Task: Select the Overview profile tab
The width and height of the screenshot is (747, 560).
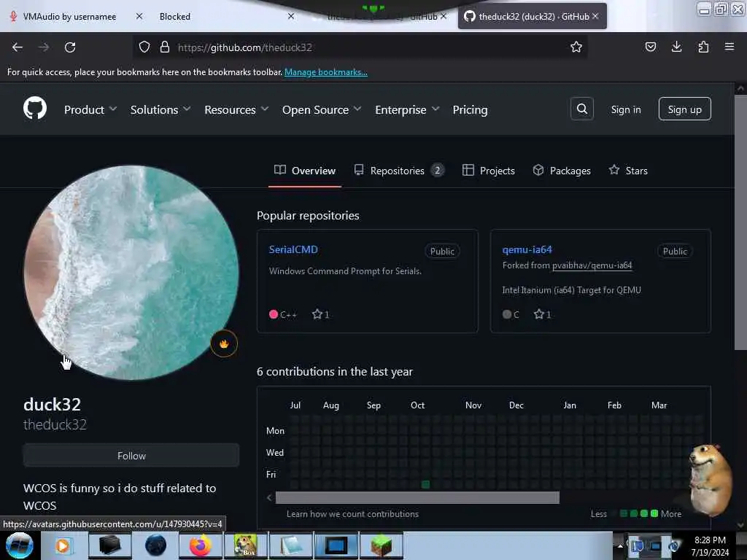Action: [x=305, y=171]
